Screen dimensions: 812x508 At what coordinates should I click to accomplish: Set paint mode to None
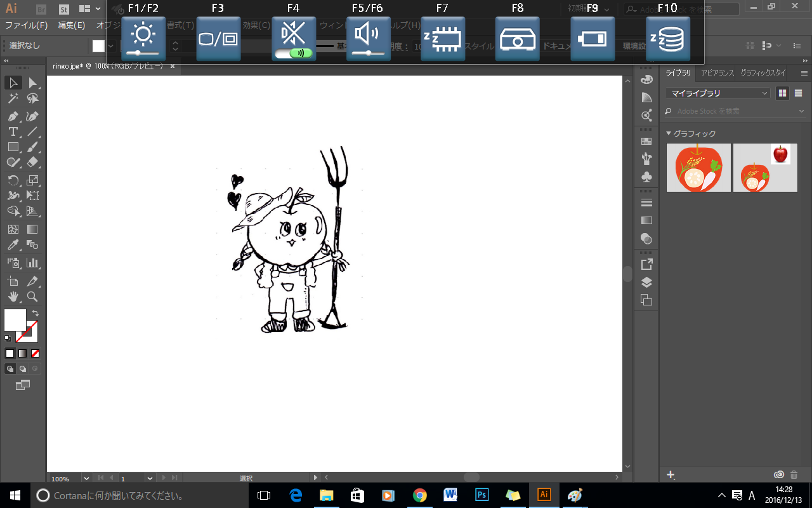pyautogui.click(x=36, y=353)
